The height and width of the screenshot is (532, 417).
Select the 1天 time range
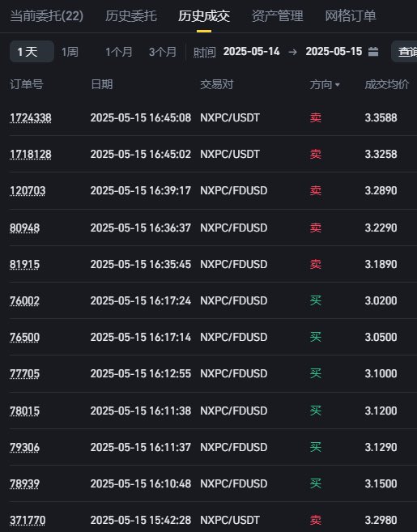coord(32,52)
